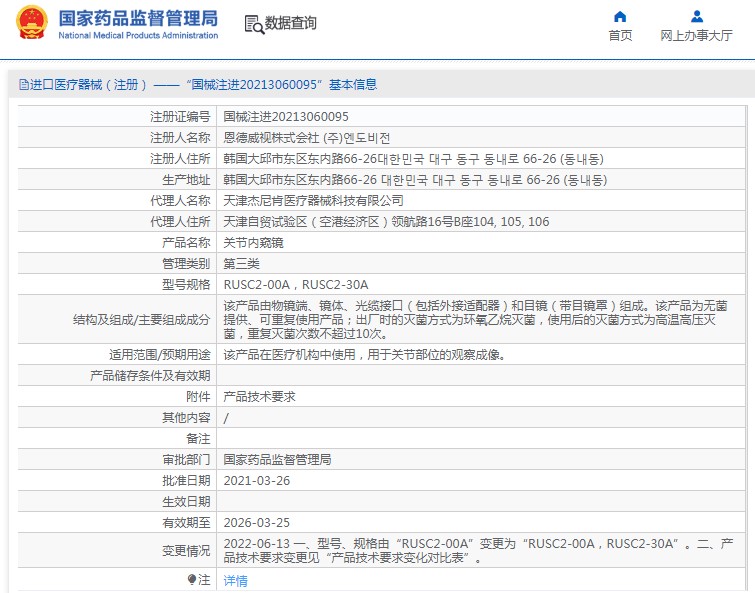This screenshot has width=755, height=593.
Task: Click the NMPA national emblem logo
Action: click(30, 24)
